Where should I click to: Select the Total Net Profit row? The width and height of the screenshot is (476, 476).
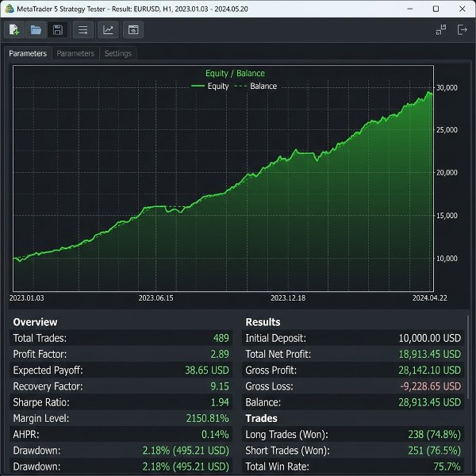[x=353, y=354]
